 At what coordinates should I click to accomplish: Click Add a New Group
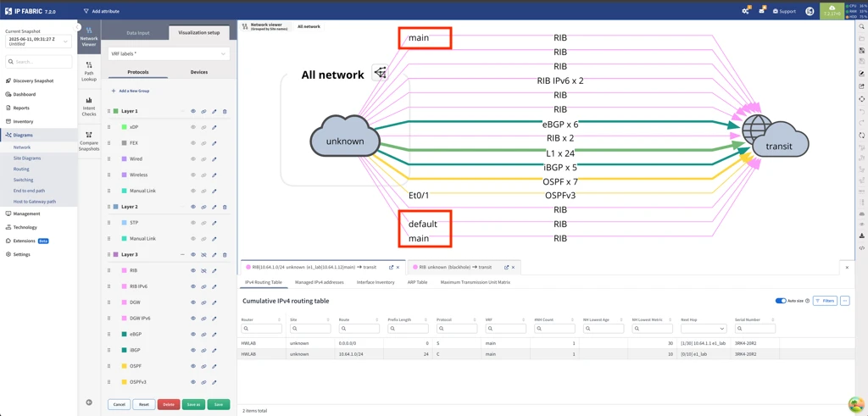pyautogui.click(x=131, y=91)
